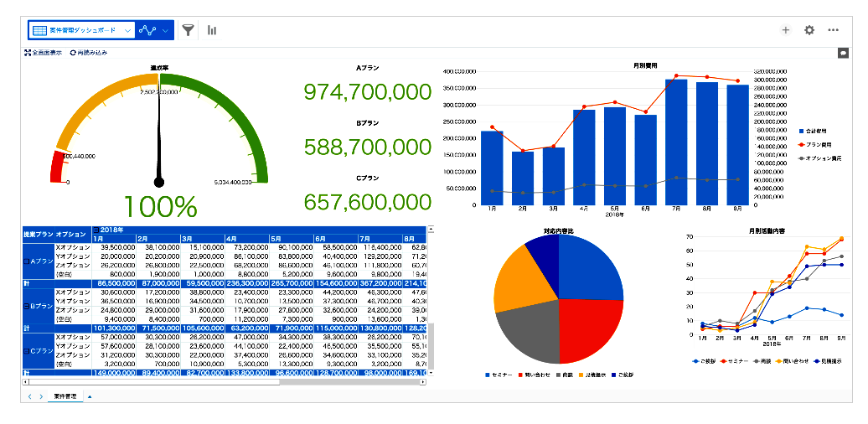Click the 対応内容比 chart title
This screenshot has width=868, height=424.
pos(558,230)
